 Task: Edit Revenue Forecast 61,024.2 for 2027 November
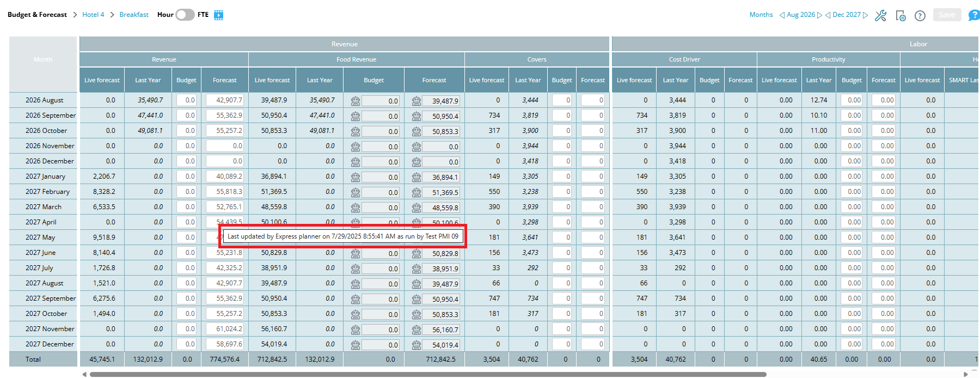point(224,329)
